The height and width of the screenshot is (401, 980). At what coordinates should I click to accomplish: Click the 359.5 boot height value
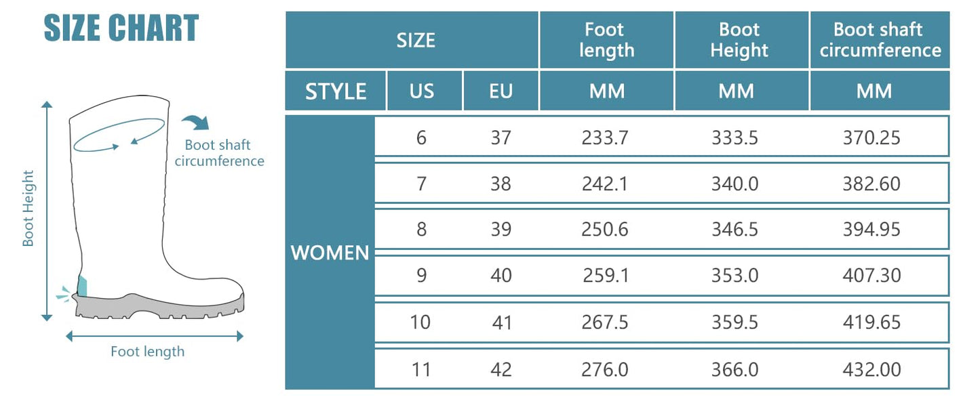click(734, 322)
